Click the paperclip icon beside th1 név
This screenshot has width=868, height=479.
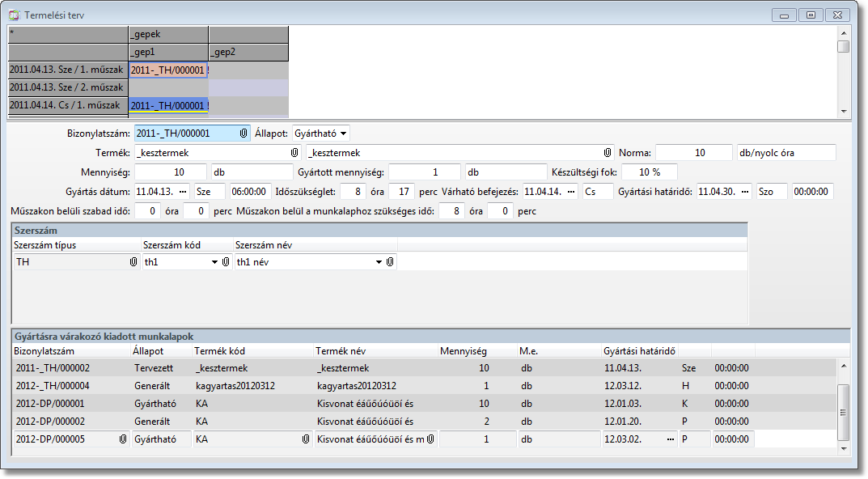pyautogui.click(x=390, y=262)
